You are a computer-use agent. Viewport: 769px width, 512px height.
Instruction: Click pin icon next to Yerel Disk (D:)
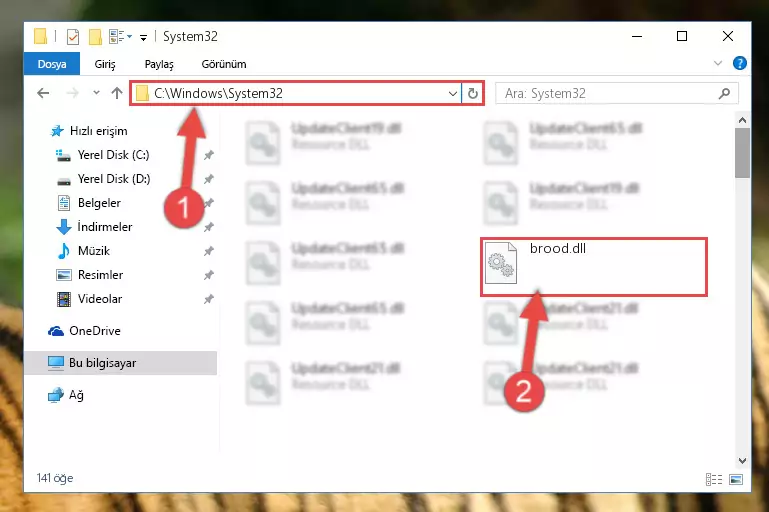pos(208,179)
